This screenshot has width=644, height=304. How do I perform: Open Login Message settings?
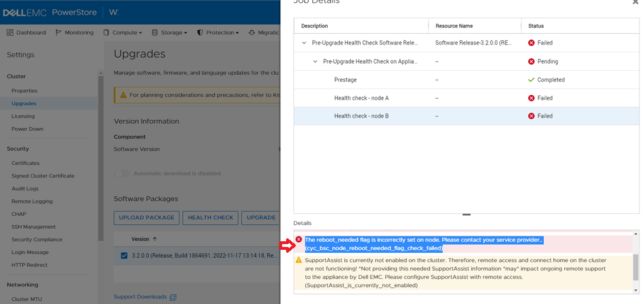30,252
